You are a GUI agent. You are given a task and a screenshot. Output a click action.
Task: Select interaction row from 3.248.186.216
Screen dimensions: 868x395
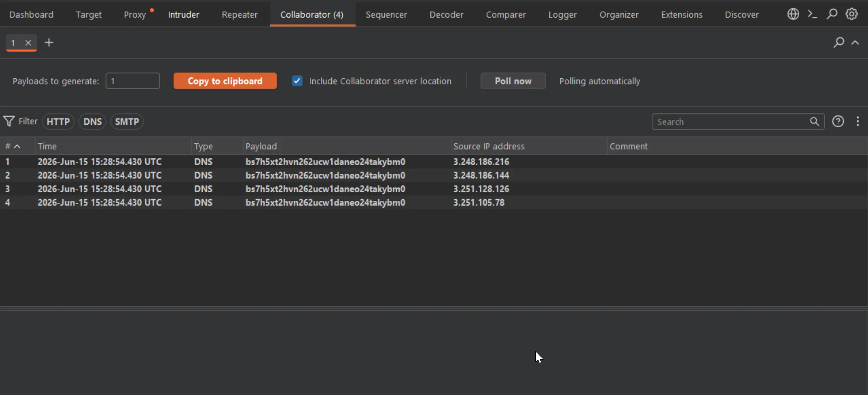coord(434,162)
